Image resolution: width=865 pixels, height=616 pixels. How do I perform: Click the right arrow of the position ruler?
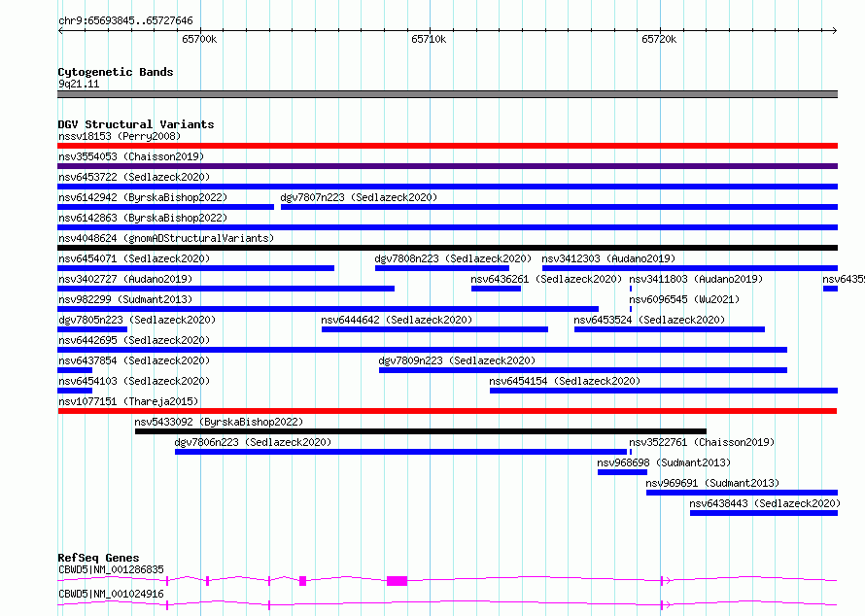click(x=835, y=30)
